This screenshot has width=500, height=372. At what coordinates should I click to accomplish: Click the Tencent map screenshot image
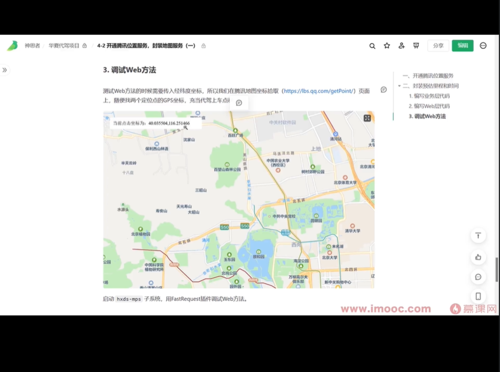point(239,200)
